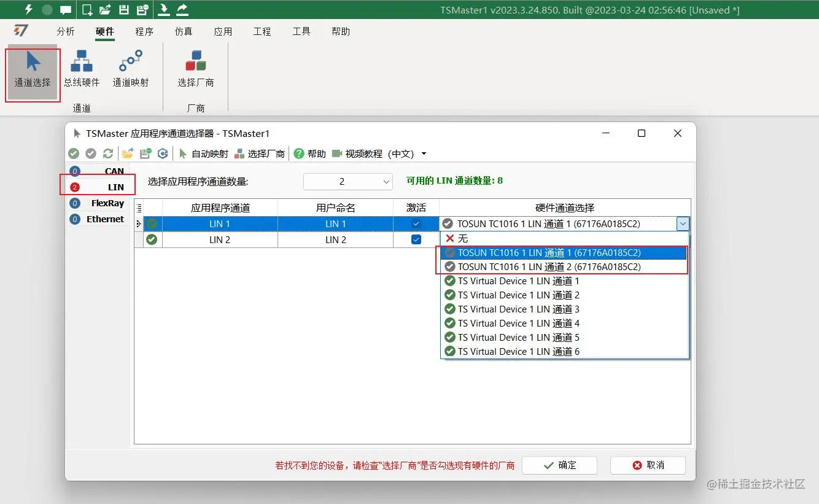Switch to the CAN bus tab
The image size is (819, 504).
click(x=98, y=171)
